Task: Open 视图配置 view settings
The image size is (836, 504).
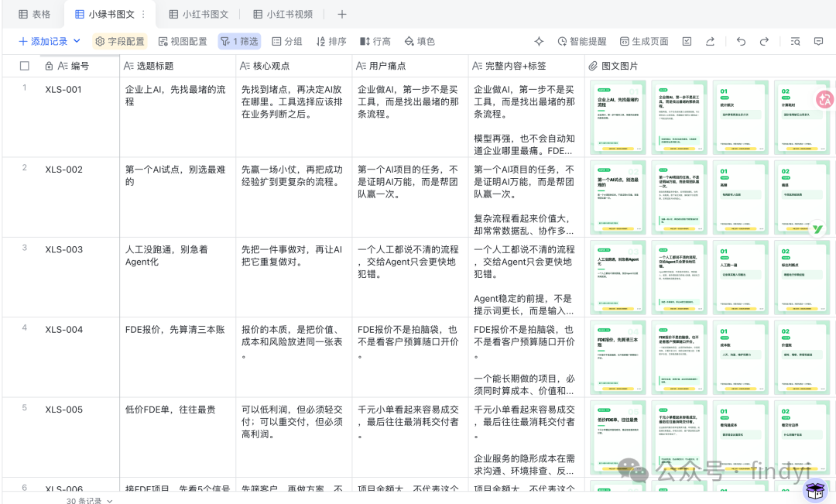Action: tap(183, 42)
